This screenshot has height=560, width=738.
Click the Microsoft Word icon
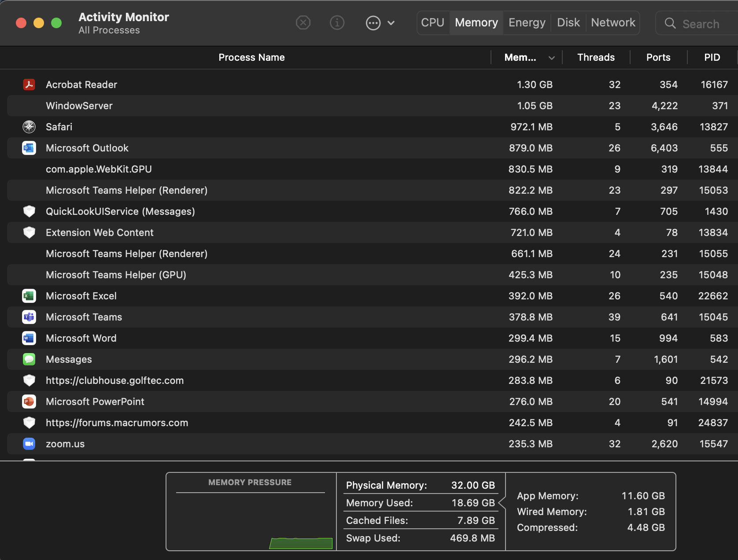(29, 338)
